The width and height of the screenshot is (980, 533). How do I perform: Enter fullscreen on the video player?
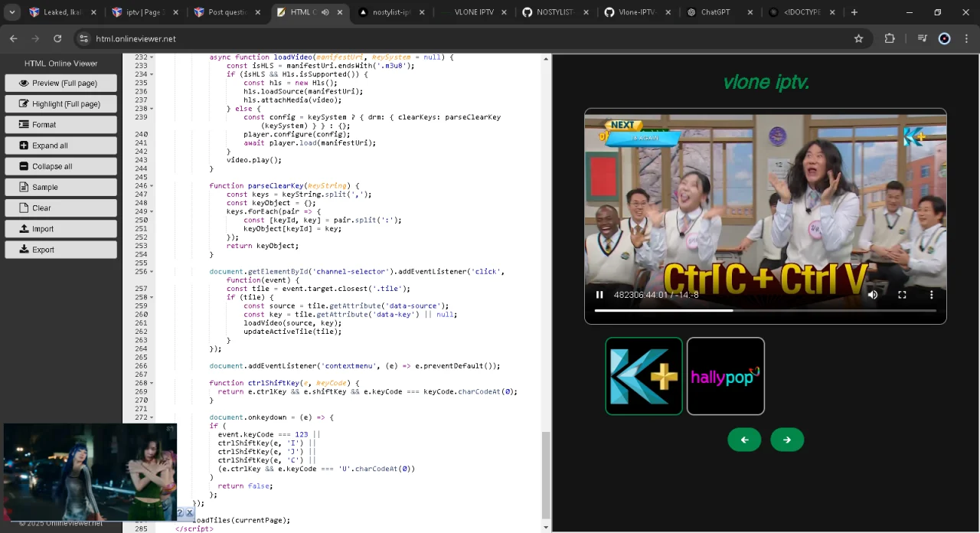(x=902, y=295)
